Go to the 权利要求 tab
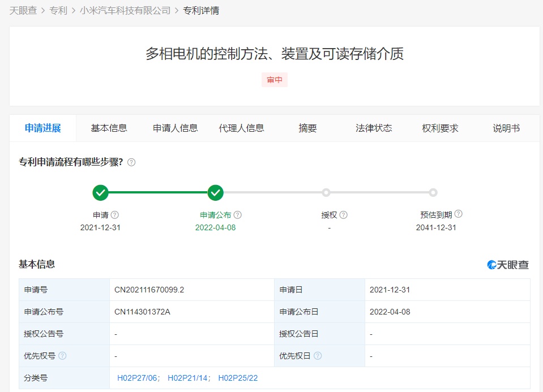Viewport: 543px width, 392px height. 440,128
